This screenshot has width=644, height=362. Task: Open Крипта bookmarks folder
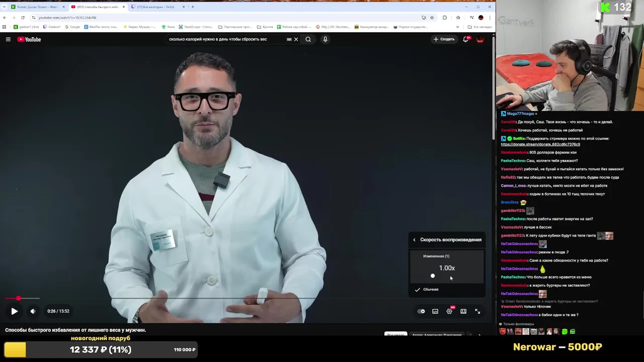pos(265,27)
